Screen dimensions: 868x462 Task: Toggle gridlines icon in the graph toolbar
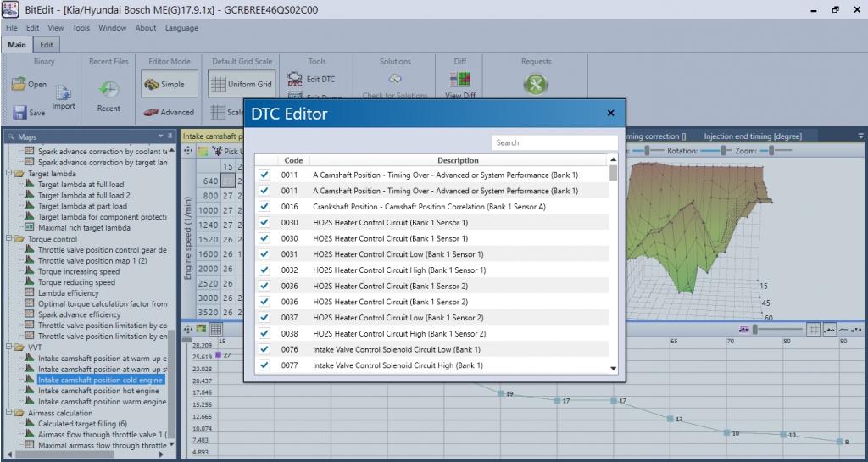tap(813, 329)
